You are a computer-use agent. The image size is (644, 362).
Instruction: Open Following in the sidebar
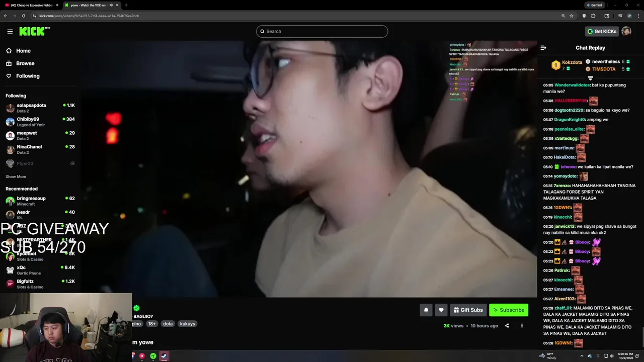(28, 76)
